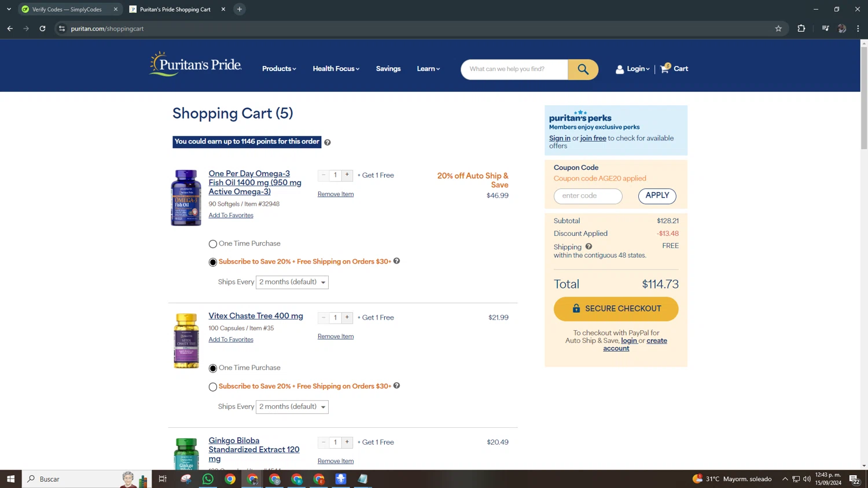View site information icon in address bar
Image resolution: width=868 pixels, height=488 pixels.
[62, 28]
